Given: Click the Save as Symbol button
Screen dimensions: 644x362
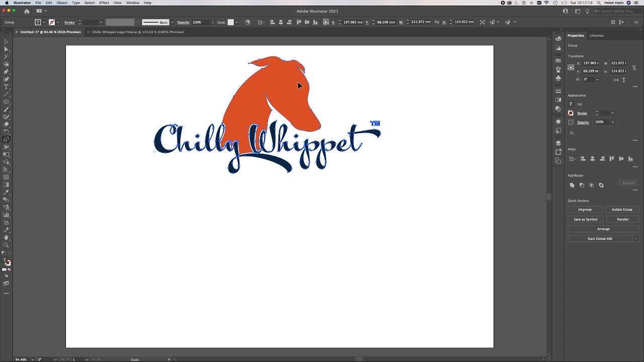Looking at the screenshot, I should coord(585,219).
